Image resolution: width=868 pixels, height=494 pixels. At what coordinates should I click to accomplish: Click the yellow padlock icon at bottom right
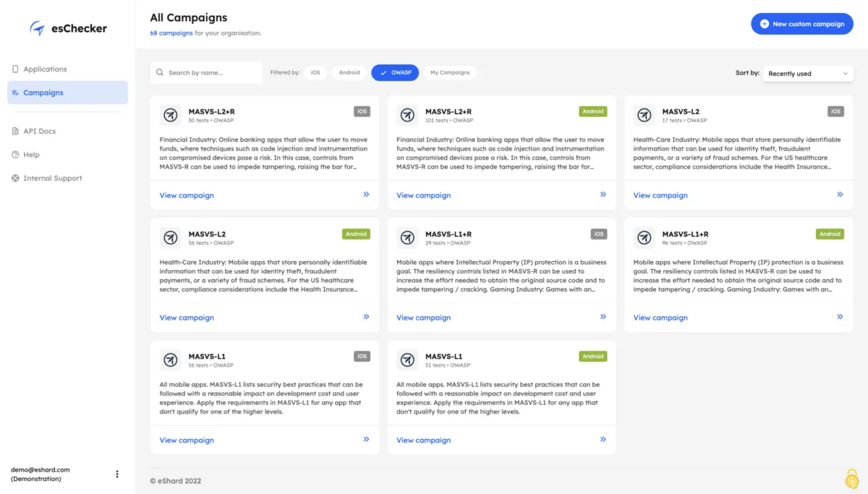click(852, 478)
